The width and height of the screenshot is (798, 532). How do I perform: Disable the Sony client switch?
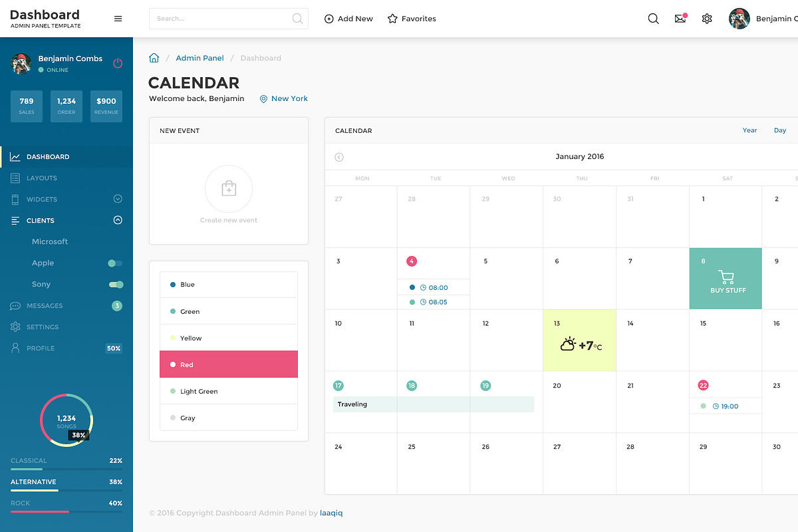pos(113,284)
